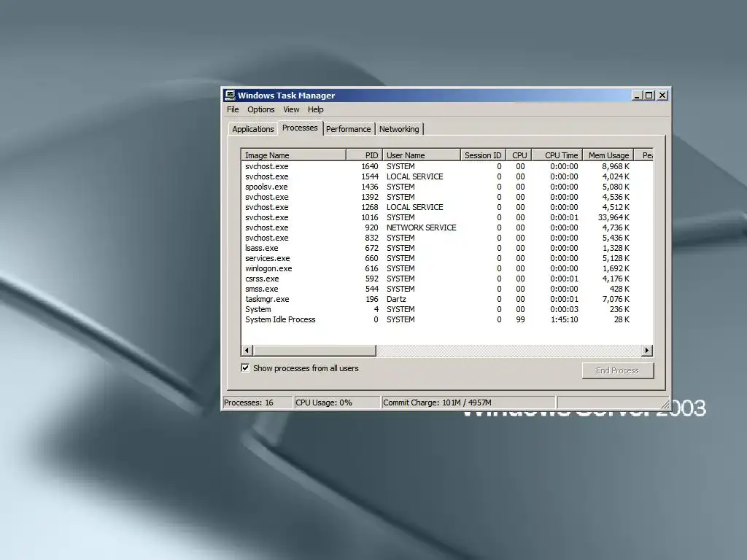Open the Help menu
Screen dimensions: 747x560
[x=315, y=109]
